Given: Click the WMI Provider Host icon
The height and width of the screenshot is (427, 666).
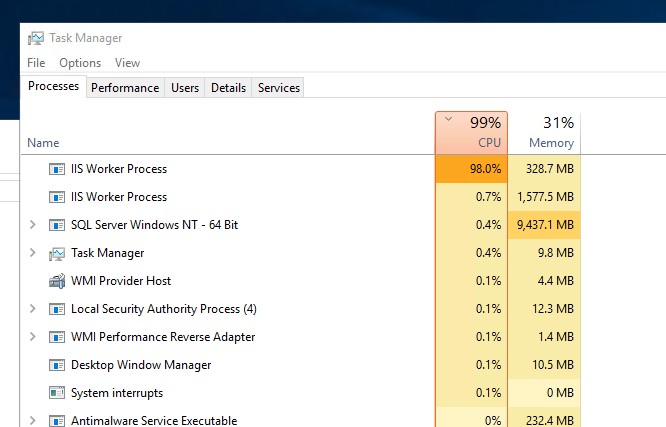Looking at the screenshot, I should [x=57, y=281].
